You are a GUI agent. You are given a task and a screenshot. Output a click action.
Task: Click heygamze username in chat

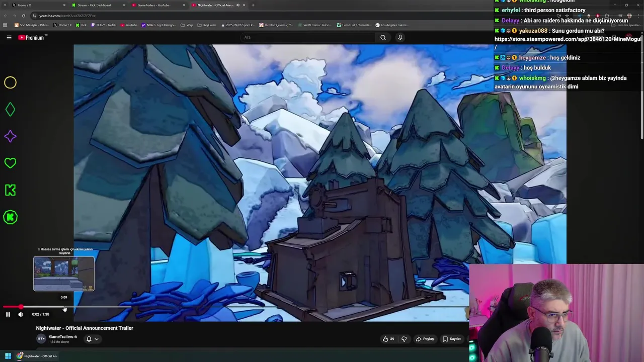tap(532, 58)
